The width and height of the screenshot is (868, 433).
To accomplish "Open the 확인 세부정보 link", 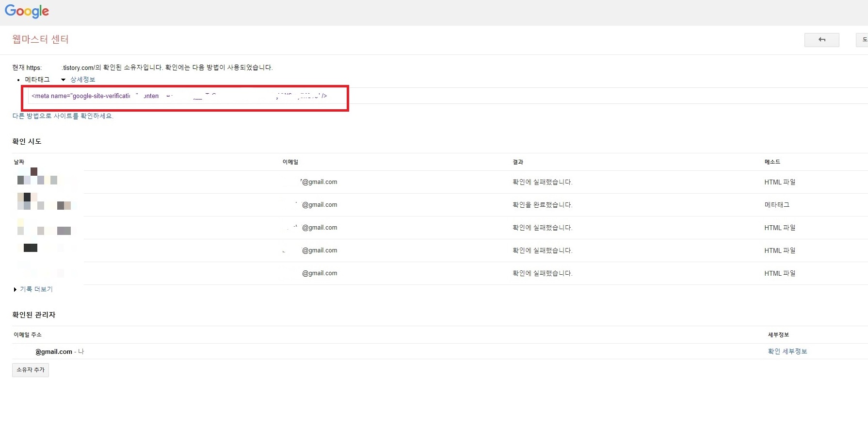I will 788,351.
